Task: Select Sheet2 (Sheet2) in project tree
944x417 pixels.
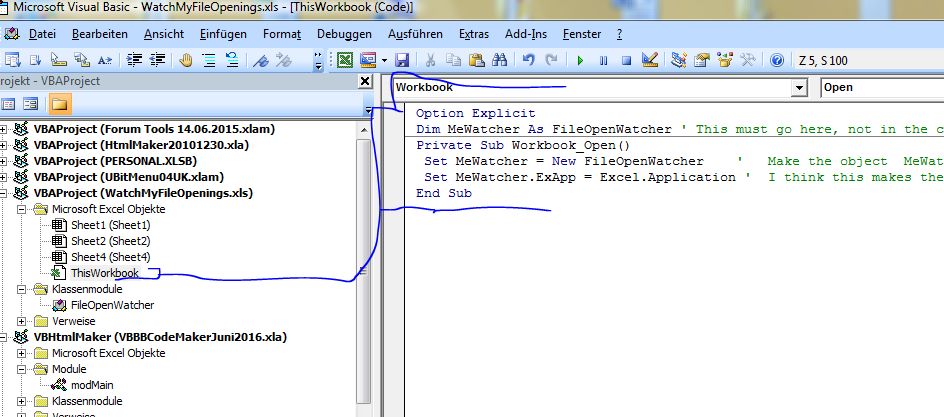Action: (x=111, y=241)
